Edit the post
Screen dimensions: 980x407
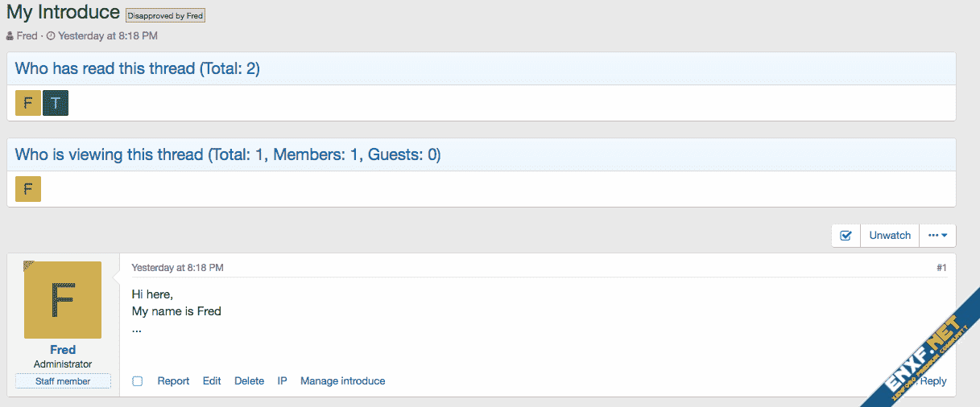(212, 381)
